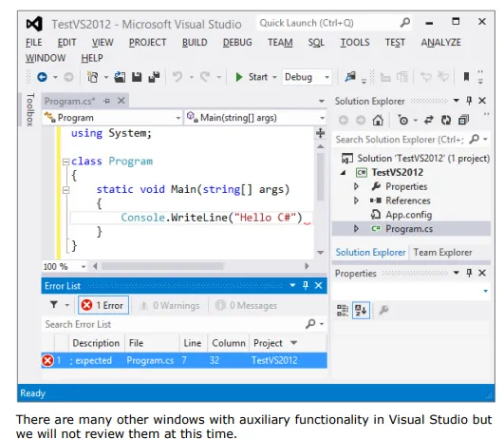The image size is (504, 439).
Task: Select App.config in Solution Explorer
Action: click(408, 215)
